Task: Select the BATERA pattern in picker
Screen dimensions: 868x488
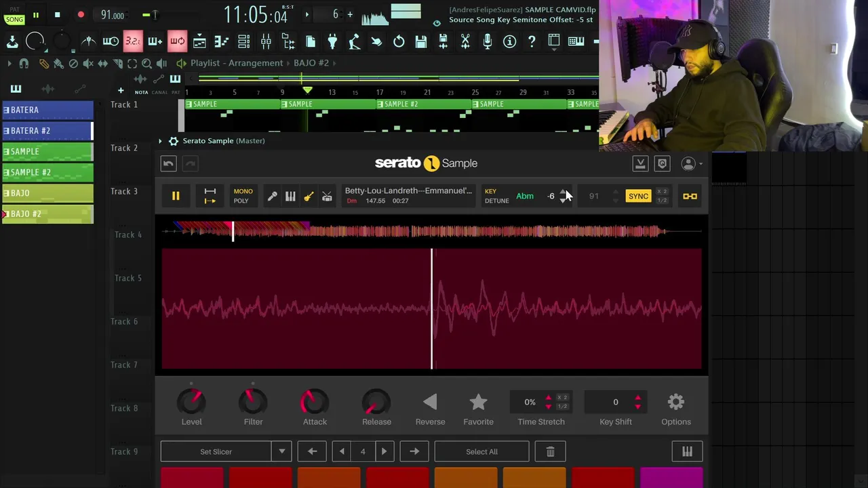Action: (47, 110)
